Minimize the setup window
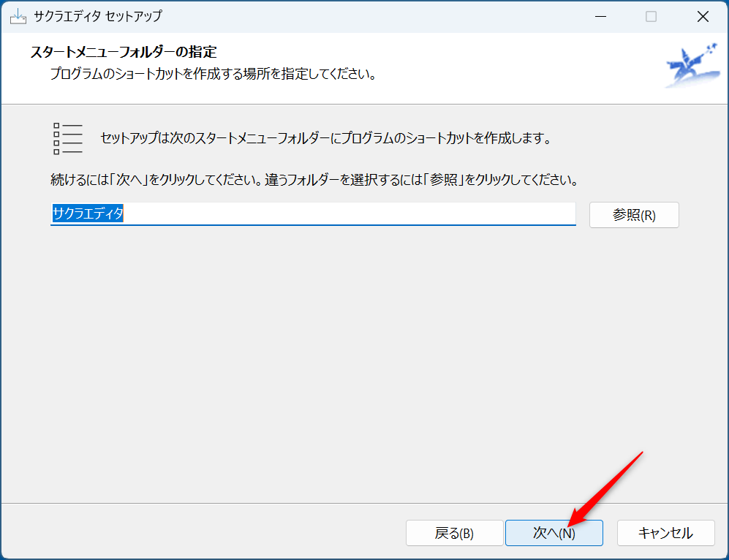The width and height of the screenshot is (729, 560). (601, 16)
